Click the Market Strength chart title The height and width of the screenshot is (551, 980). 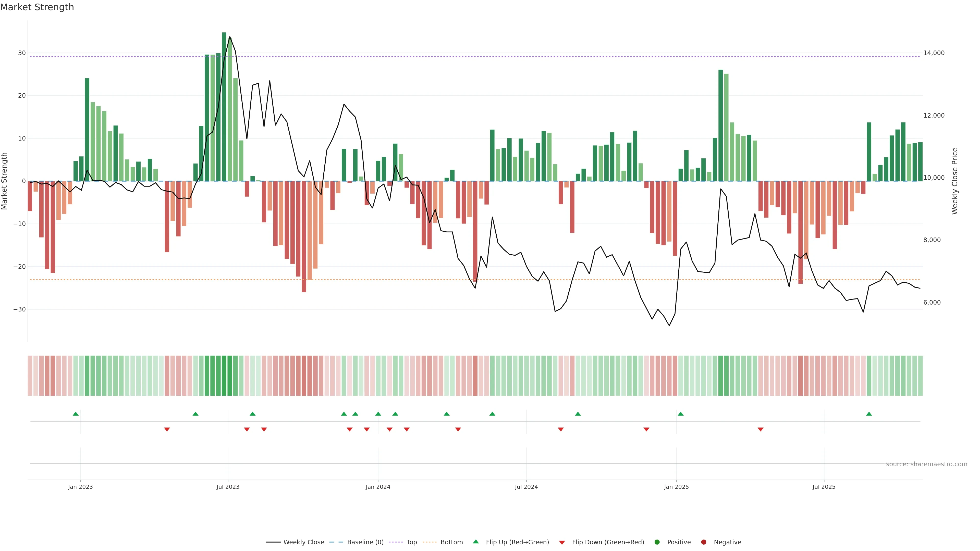click(x=37, y=7)
